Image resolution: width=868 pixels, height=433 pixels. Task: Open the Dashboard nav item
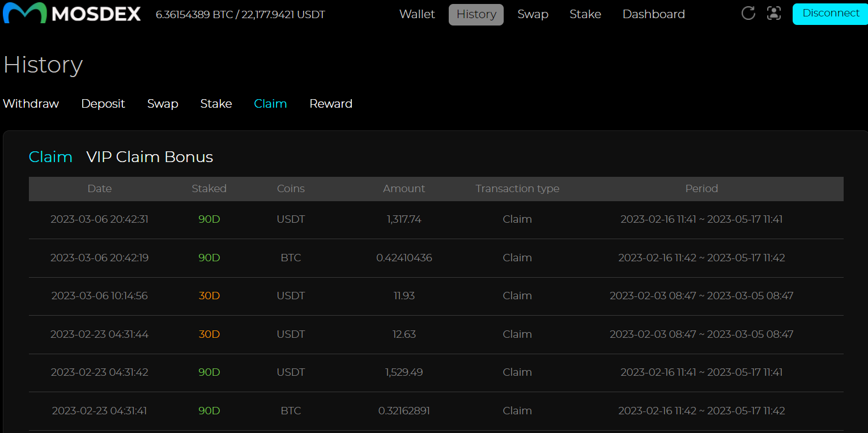click(x=654, y=14)
